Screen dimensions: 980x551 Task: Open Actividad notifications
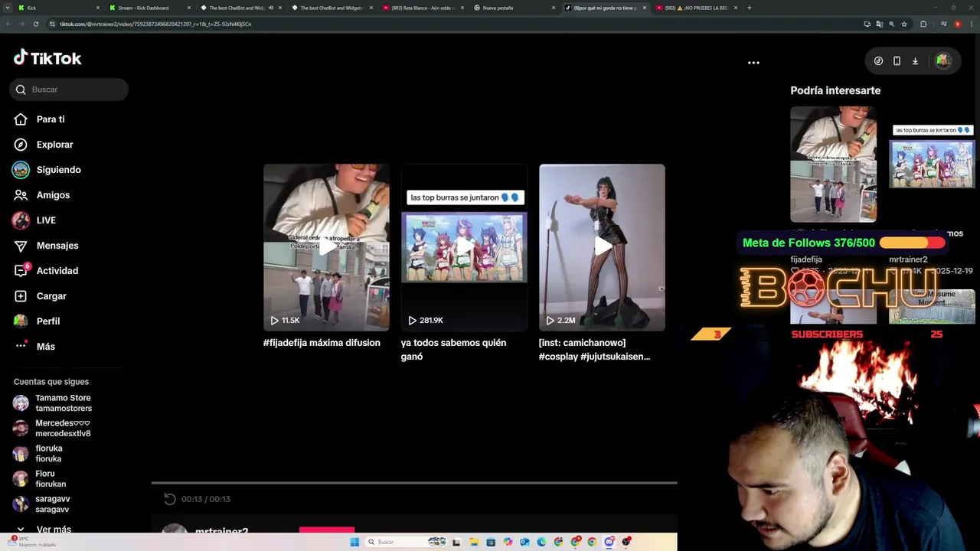[x=57, y=271]
